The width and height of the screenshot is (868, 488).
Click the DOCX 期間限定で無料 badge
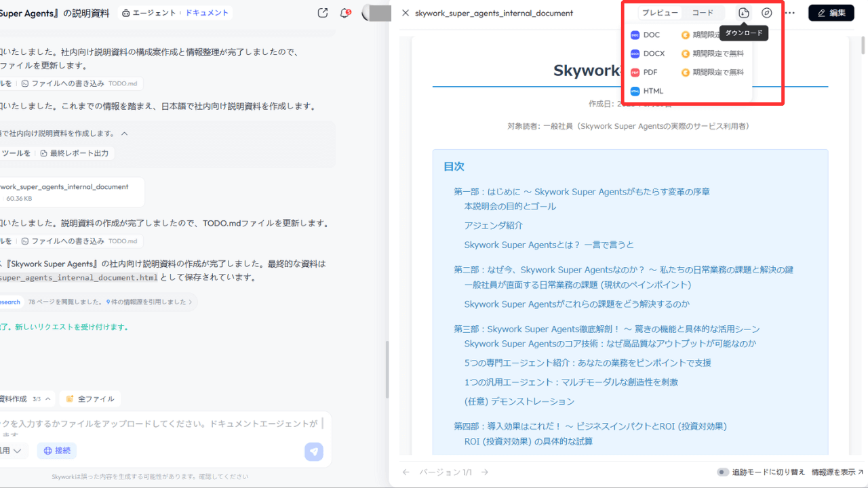click(x=713, y=54)
